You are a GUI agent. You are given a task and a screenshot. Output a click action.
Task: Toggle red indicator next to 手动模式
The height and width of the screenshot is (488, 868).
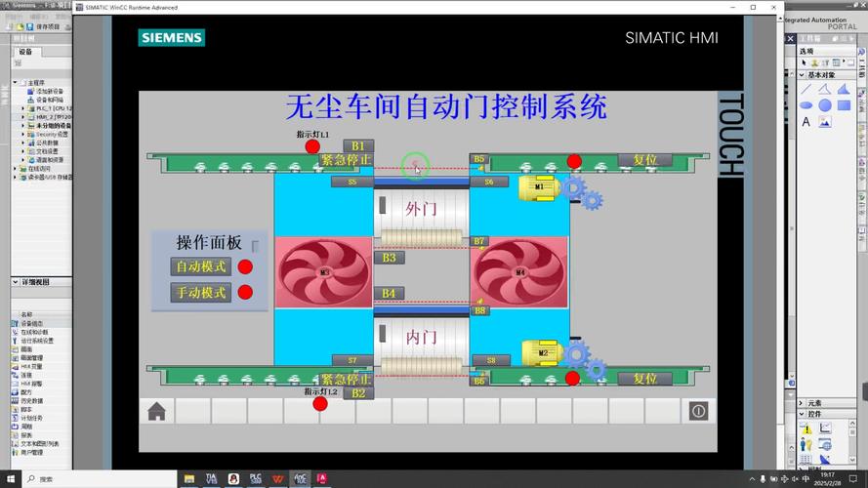tap(245, 292)
